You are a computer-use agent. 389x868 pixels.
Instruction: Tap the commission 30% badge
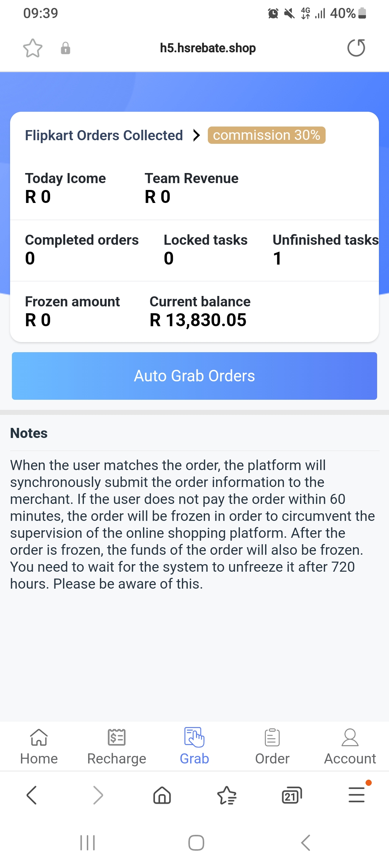point(267,135)
